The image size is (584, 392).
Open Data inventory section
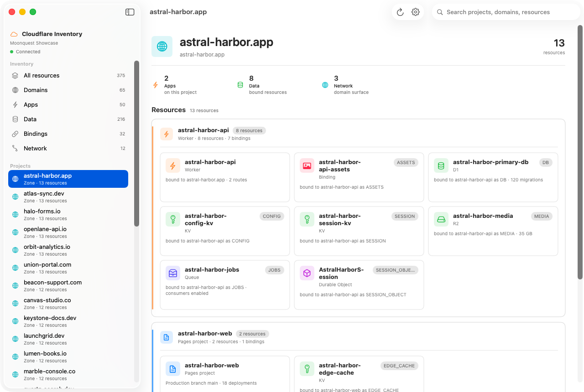[x=68, y=119]
